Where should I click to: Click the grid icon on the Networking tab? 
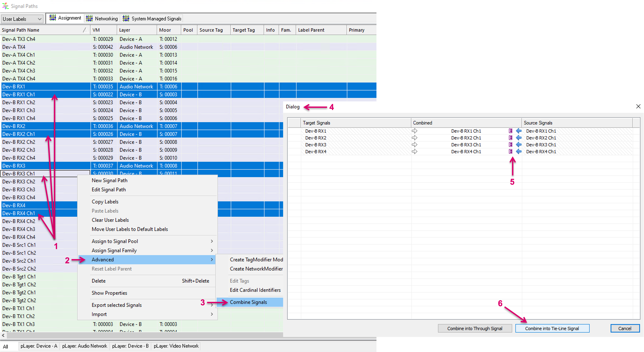pyautogui.click(x=89, y=18)
